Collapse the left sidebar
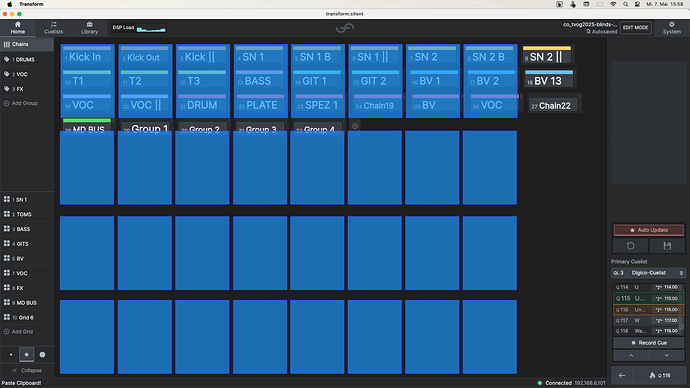Viewport: 690px width, 388px height. click(x=27, y=370)
